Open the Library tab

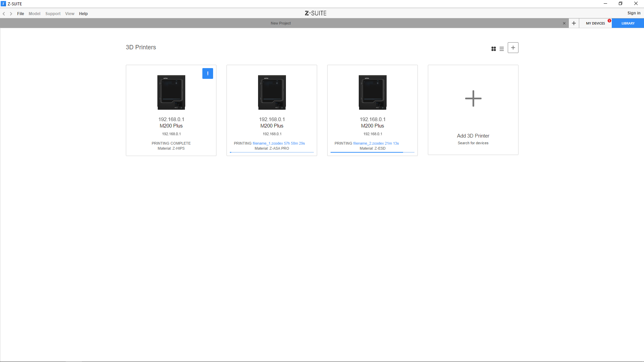(x=628, y=23)
